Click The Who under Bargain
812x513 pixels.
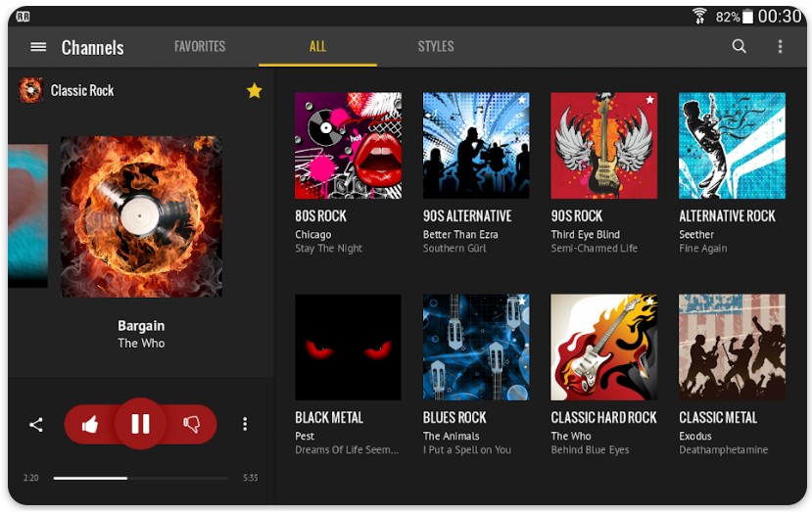click(141, 344)
